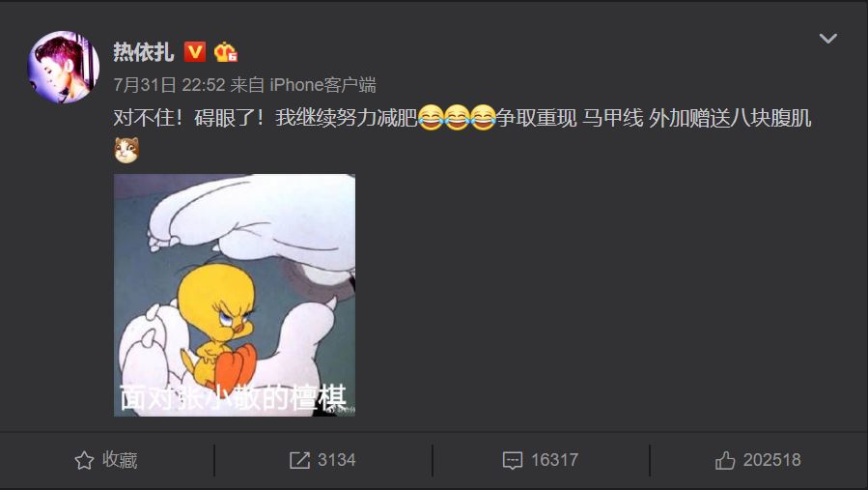
Task: Click the first laughing-tears emoji
Action: pos(431,118)
